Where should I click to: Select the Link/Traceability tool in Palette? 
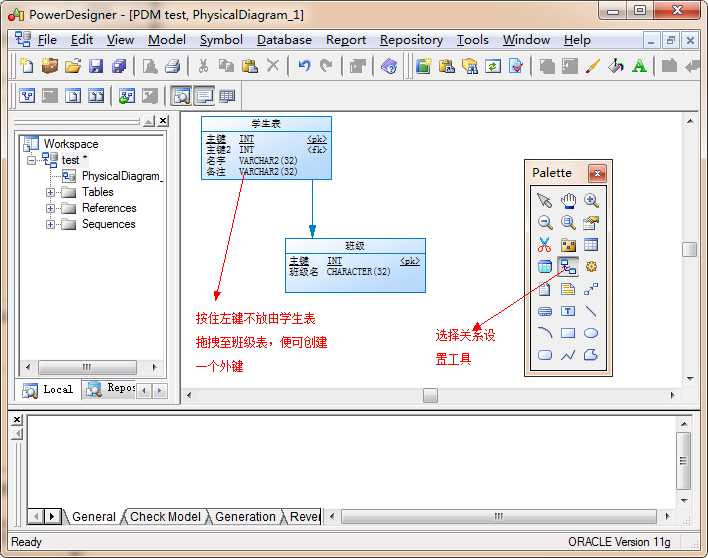[x=591, y=289]
